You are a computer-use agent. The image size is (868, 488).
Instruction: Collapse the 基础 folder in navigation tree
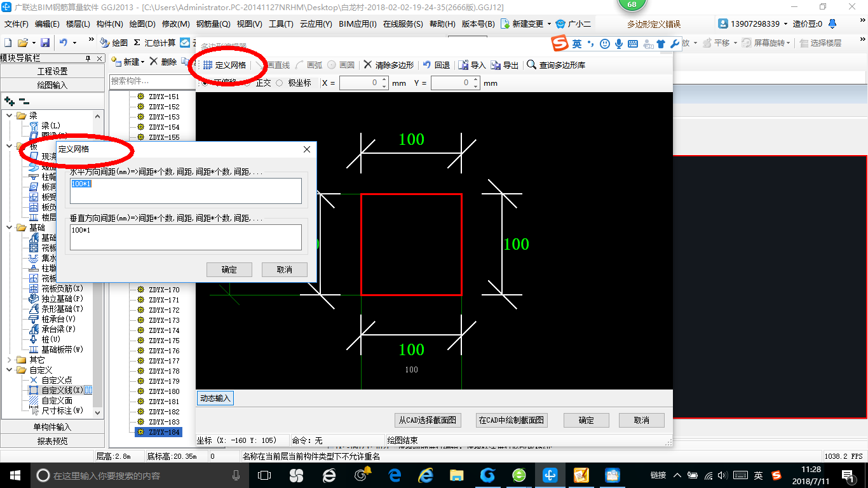coord(10,227)
